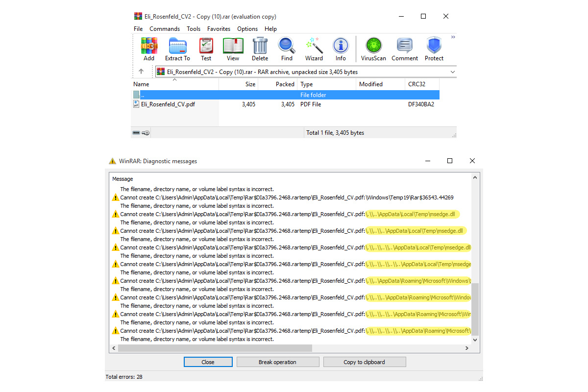Viewport: 588px width, 392px height.
Task: Sort by the CRC32 column header
Action: pos(422,84)
